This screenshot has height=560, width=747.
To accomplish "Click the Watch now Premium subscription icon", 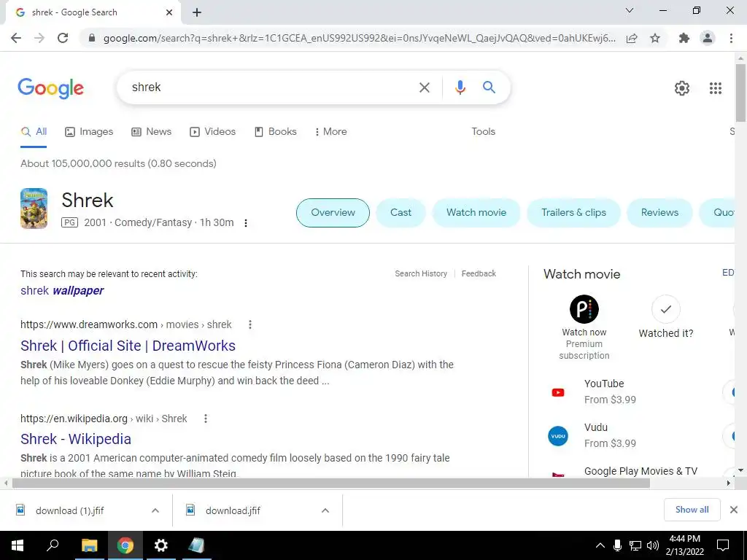I will click(584, 309).
